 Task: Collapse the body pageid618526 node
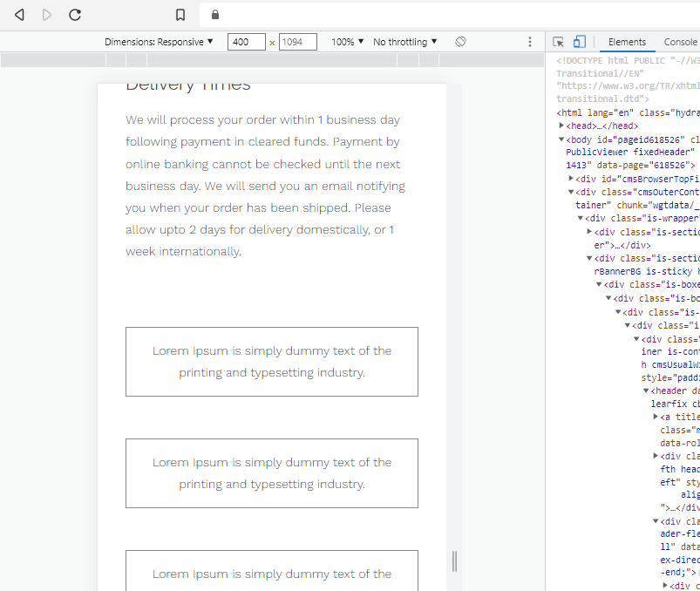point(561,139)
